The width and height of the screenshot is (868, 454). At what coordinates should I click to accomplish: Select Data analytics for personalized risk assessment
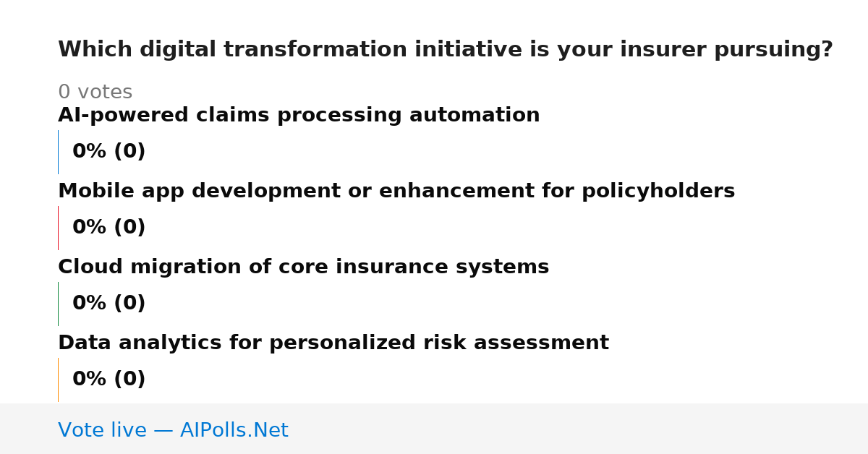tap(333, 343)
